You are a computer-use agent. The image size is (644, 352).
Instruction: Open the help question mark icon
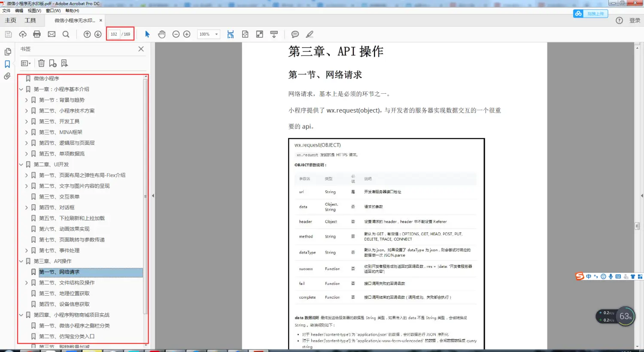click(x=619, y=21)
